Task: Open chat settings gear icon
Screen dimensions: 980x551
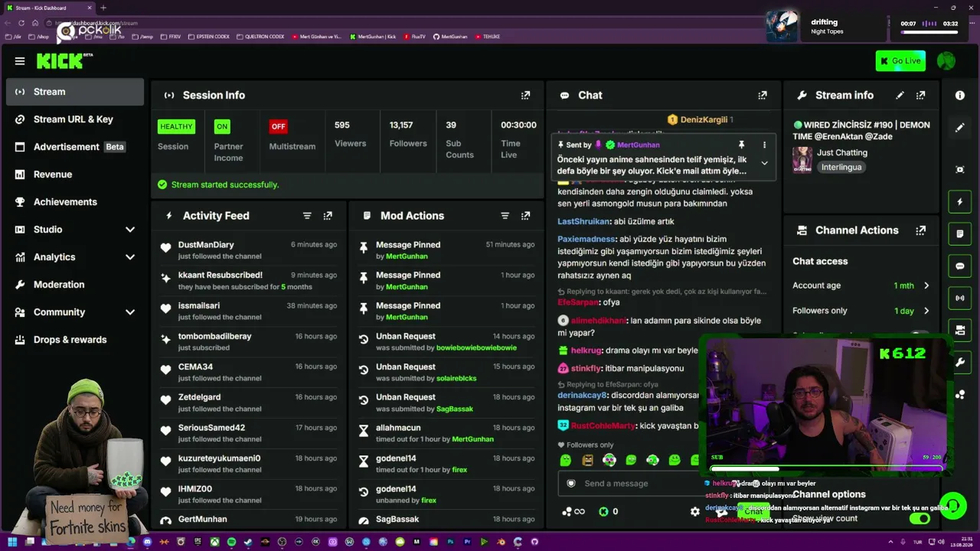Action: pos(695,511)
